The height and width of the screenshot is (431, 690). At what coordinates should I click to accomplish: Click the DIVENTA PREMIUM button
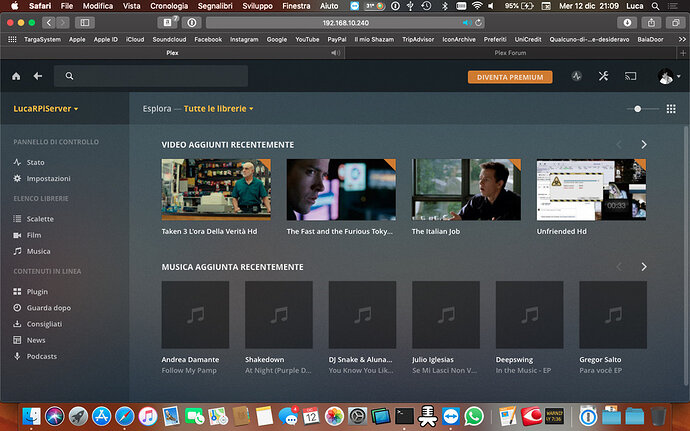[509, 76]
